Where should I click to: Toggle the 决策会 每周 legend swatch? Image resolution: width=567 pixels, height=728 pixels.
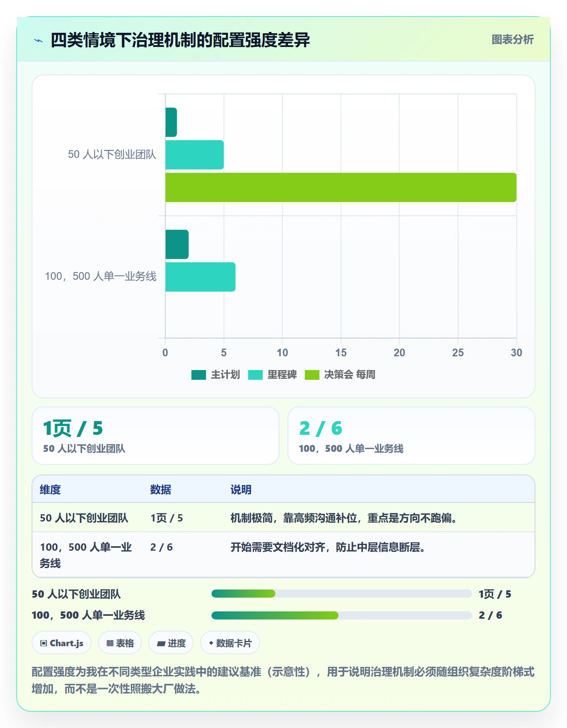[x=312, y=375]
